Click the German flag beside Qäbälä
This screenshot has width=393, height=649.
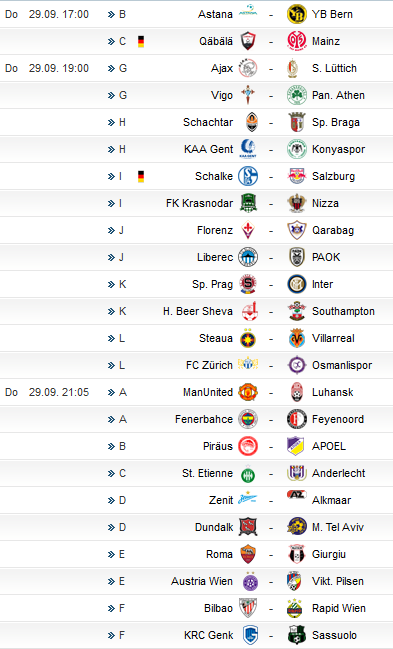pyautogui.click(x=141, y=41)
